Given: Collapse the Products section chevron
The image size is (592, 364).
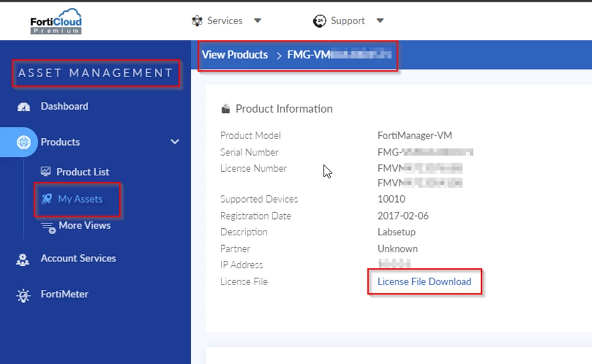Looking at the screenshot, I should point(175,142).
